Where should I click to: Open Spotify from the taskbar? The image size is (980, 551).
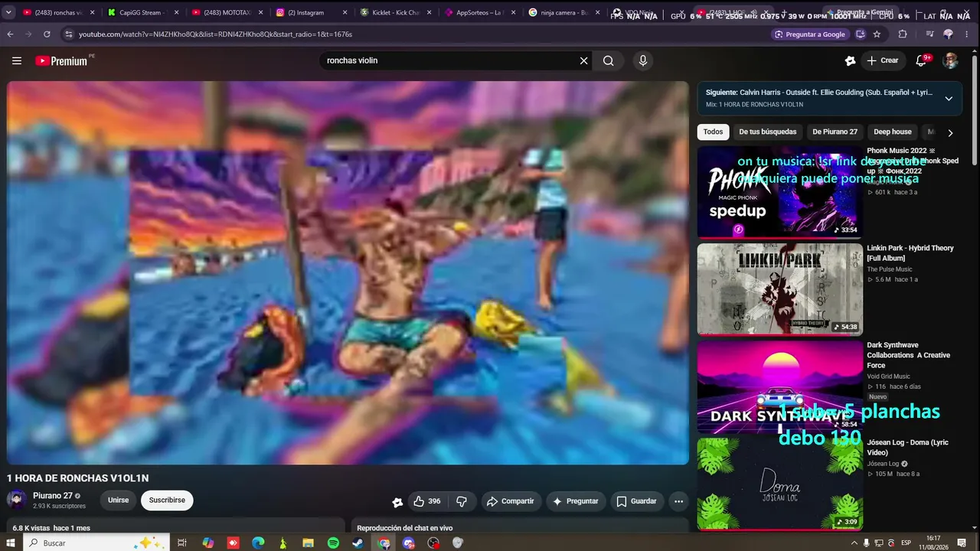333,543
